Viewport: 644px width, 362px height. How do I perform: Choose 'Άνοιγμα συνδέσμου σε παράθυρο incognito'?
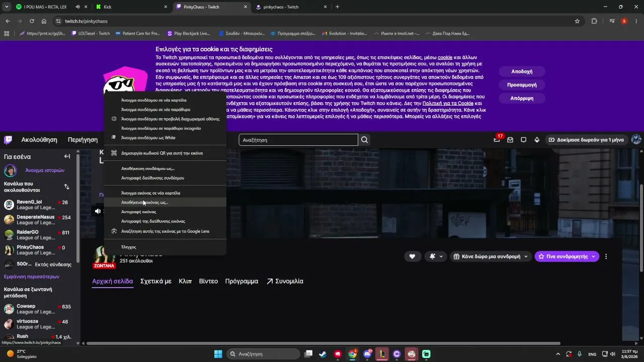165,128
